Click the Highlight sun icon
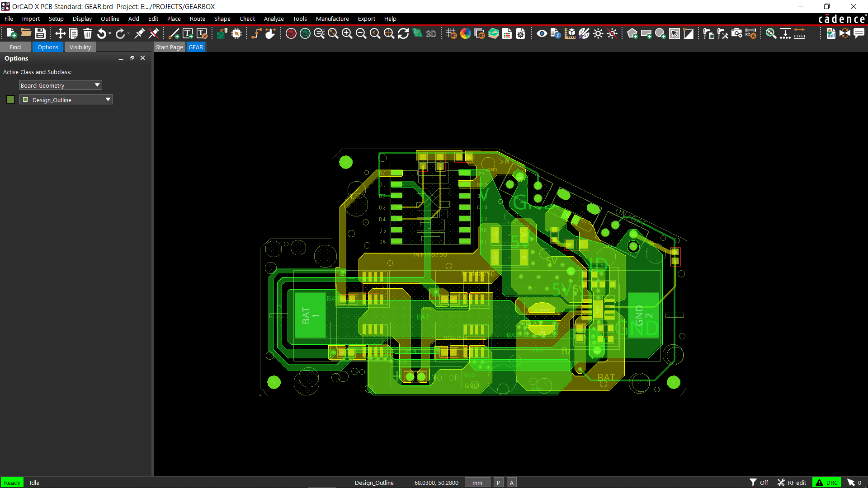This screenshot has width=868, height=488. (598, 33)
